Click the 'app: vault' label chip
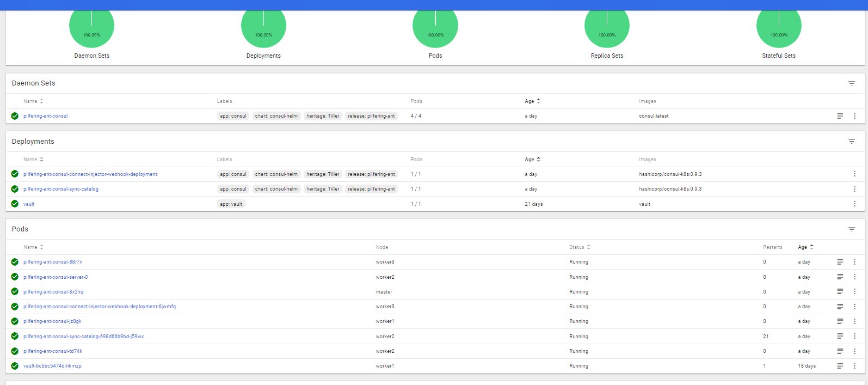 pyautogui.click(x=231, y=204)
